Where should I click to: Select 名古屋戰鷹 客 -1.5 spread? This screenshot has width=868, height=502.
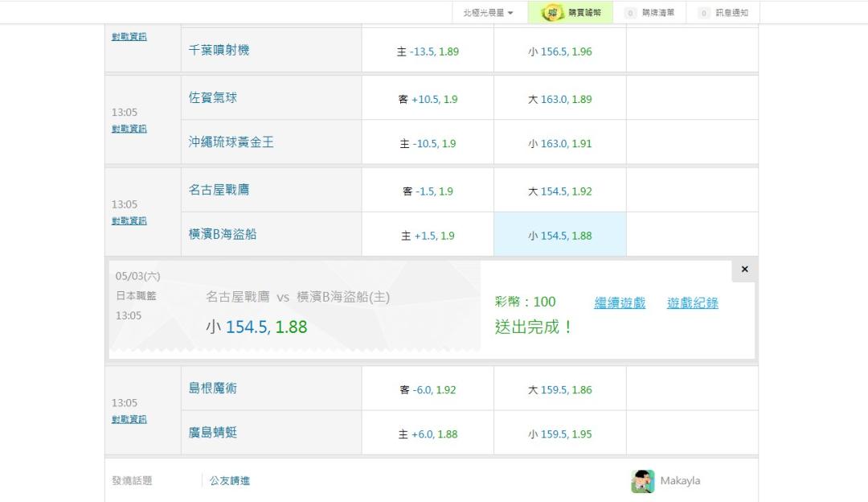pos(428,191)
